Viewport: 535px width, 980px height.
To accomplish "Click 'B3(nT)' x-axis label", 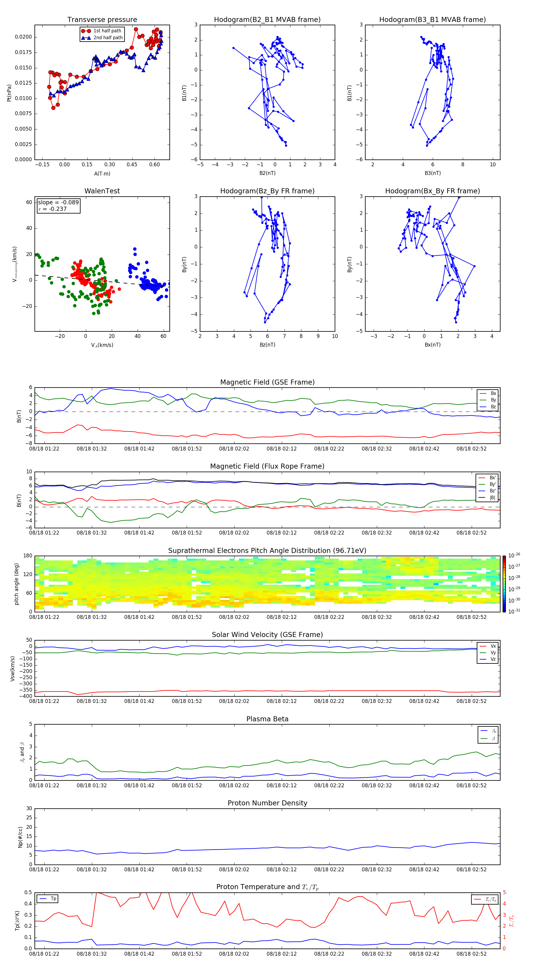I will tap(432, 173).
